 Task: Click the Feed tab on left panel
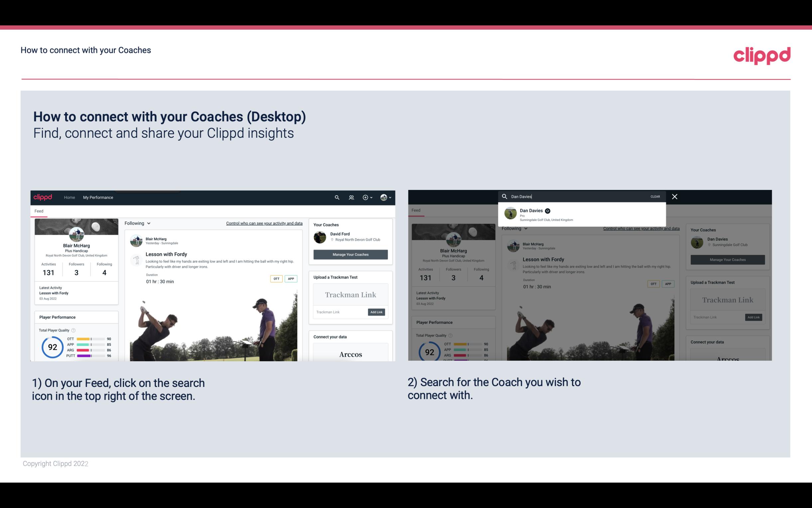38,211
